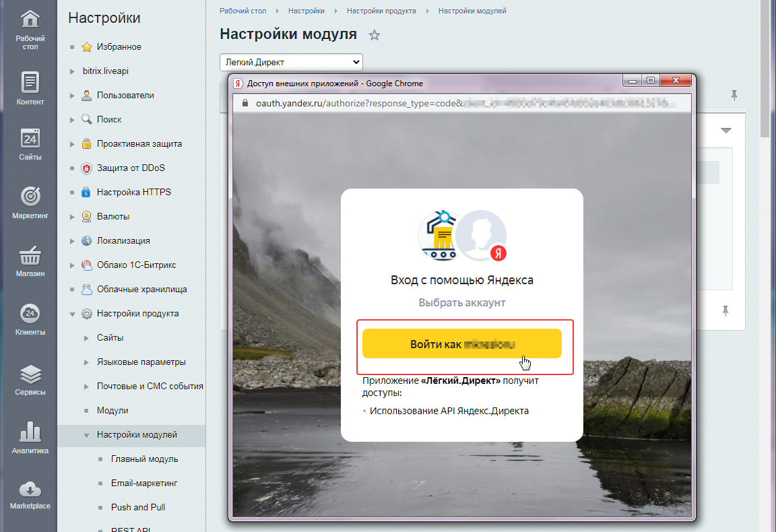
Task: Click the Настройки продукта breadcrumb link
Action: [381, 11]
